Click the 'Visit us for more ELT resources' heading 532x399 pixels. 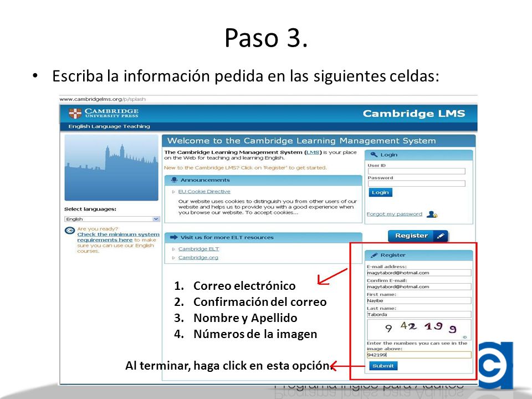coord(227,237)
